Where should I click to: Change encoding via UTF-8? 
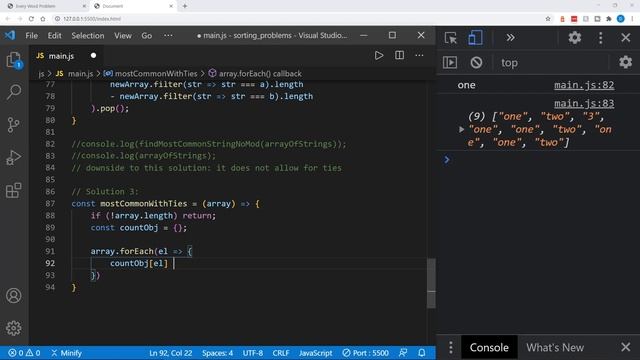[x=253, y=353]
